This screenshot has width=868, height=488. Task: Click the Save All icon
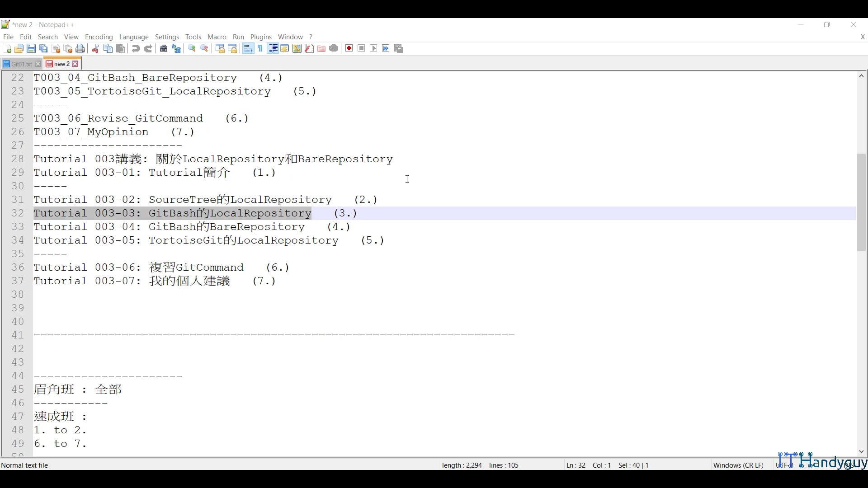[x=43, y=48]
